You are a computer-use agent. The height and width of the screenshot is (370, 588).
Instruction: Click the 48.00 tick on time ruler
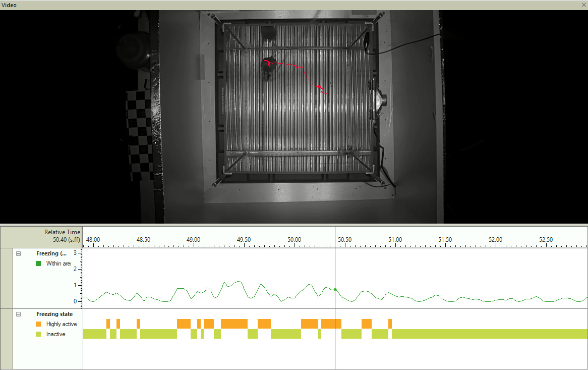pos(93,239)
